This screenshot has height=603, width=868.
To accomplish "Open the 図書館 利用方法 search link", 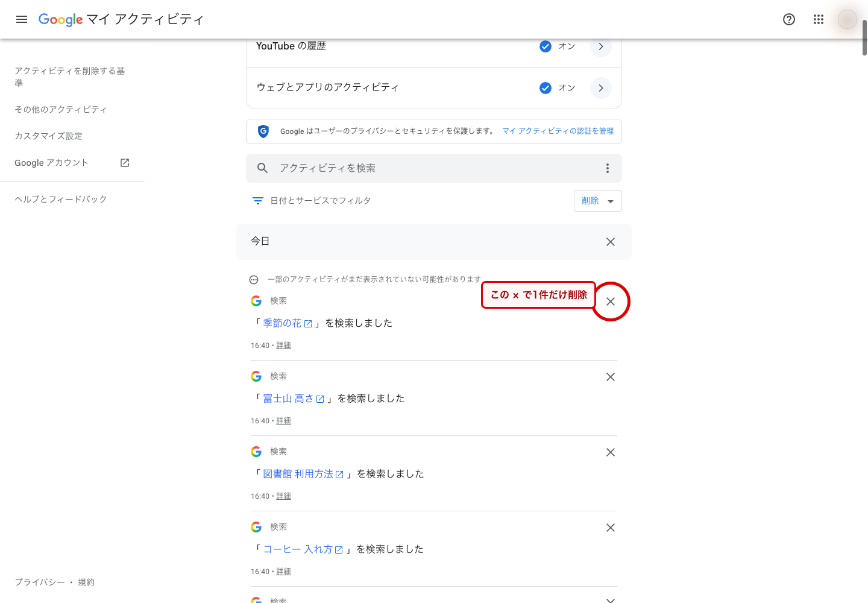I will click(298, 474).
